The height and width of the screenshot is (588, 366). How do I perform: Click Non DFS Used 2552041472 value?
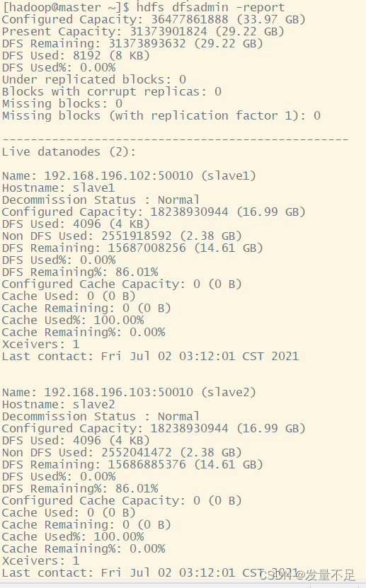[137, 452]
